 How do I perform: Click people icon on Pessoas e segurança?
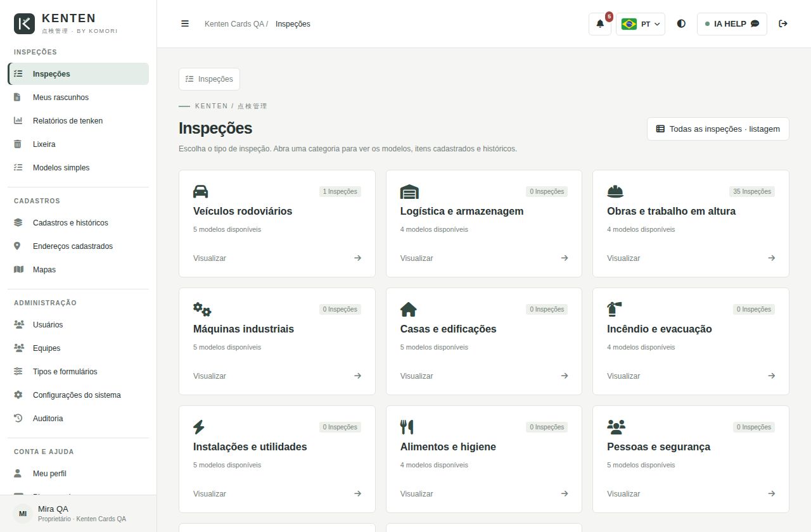tap(616, 427)
